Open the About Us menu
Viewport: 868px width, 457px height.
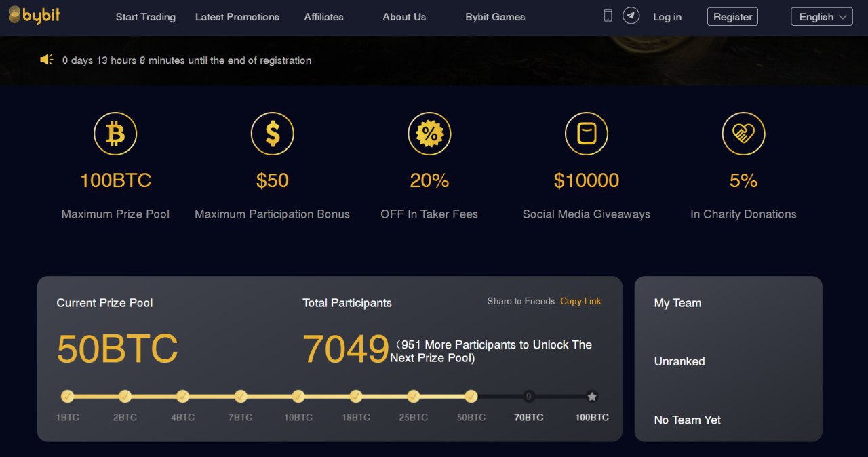coord(404,17)
